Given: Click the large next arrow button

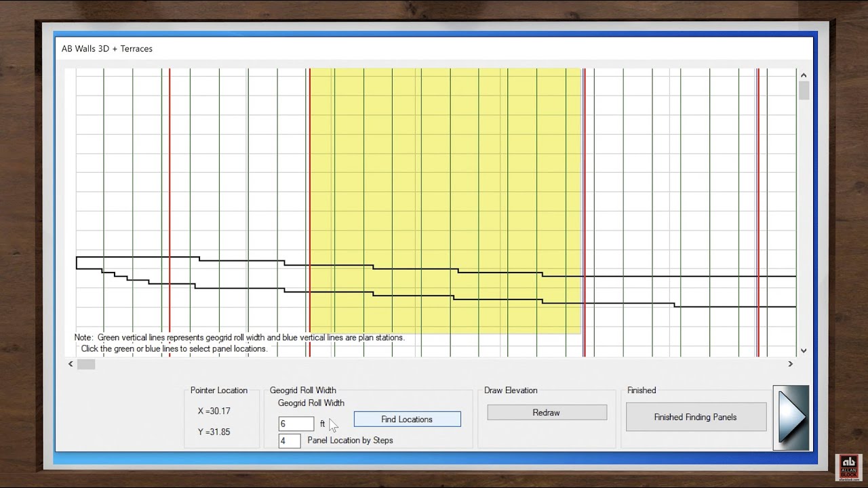Looking at the screenshot, I should 791,418.
